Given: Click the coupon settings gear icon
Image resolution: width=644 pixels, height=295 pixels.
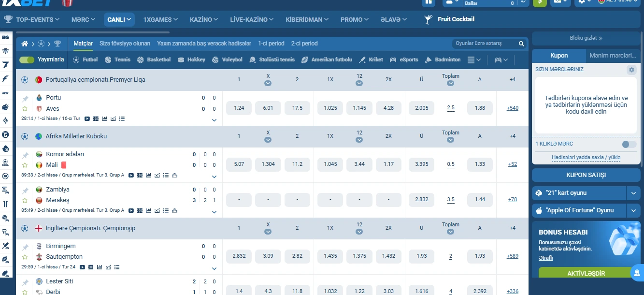Looking at the screenshot, I should [631, 70].
